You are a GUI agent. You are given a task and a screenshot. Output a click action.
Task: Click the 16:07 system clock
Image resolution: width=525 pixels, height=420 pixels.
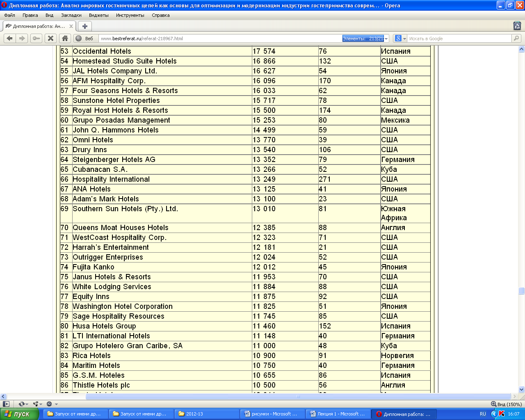pyautogui.click(x=514, y=414)
